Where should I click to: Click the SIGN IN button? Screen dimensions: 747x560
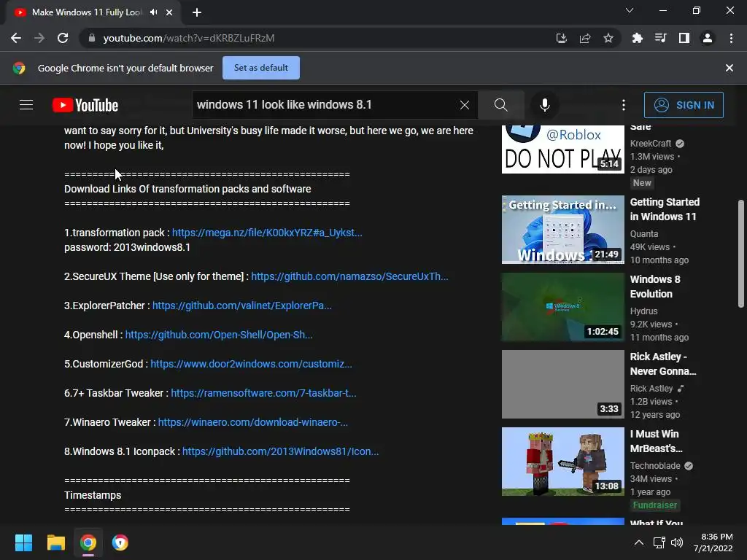(x=684, y=105)
